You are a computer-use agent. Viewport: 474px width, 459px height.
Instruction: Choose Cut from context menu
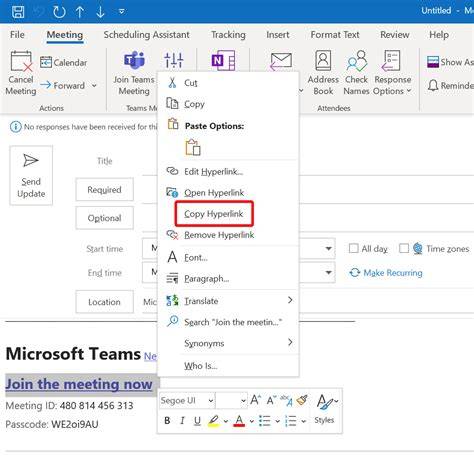point(228,83)
